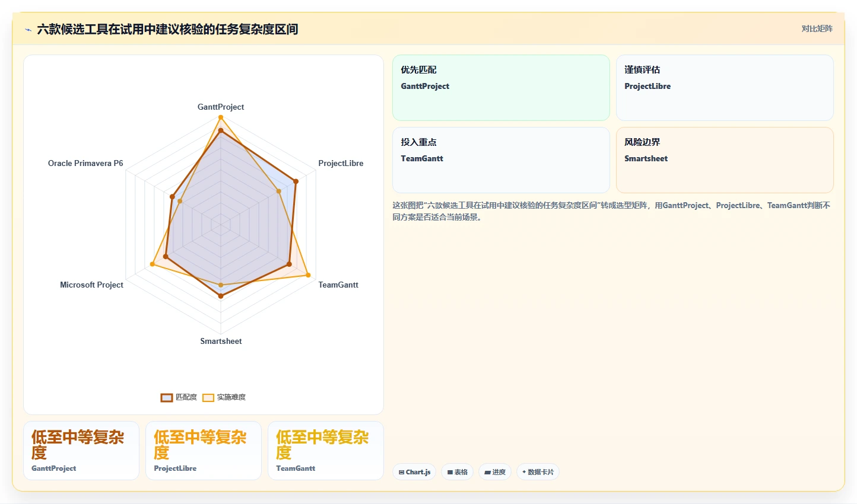The width and height of the screenshot is (857, 504).
Task: Select the 投入重点 TeamGantt card
Action: tap(501, 160)
